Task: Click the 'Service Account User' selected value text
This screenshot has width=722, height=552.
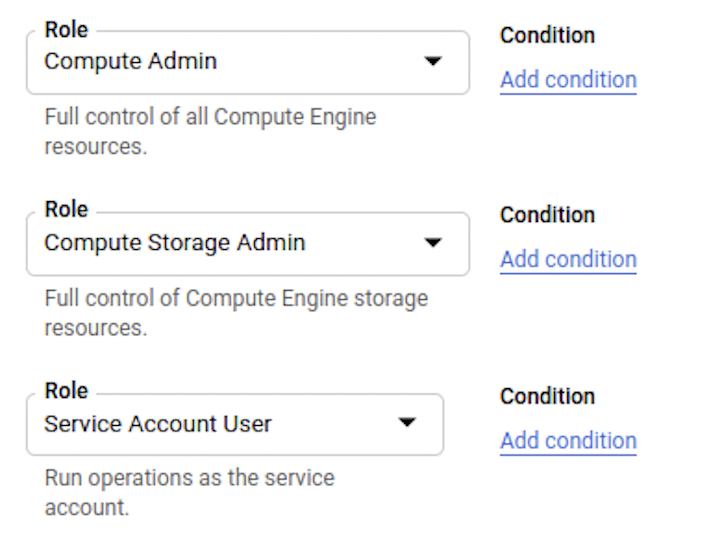Action: coord(158,424)
